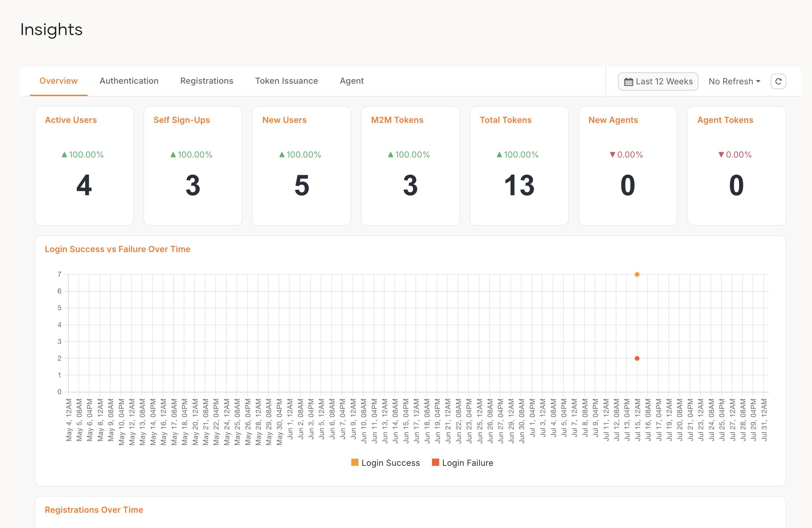The width and height of the screenshot is (812, 528).
Task: Open the No Refresh dropdown
Action: [x=734, y=82]
